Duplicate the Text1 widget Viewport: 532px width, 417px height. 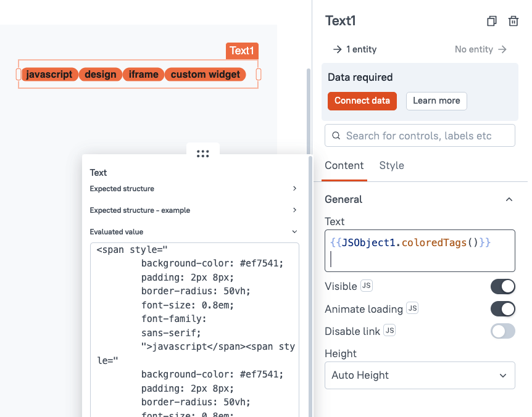tap(492, 20)
